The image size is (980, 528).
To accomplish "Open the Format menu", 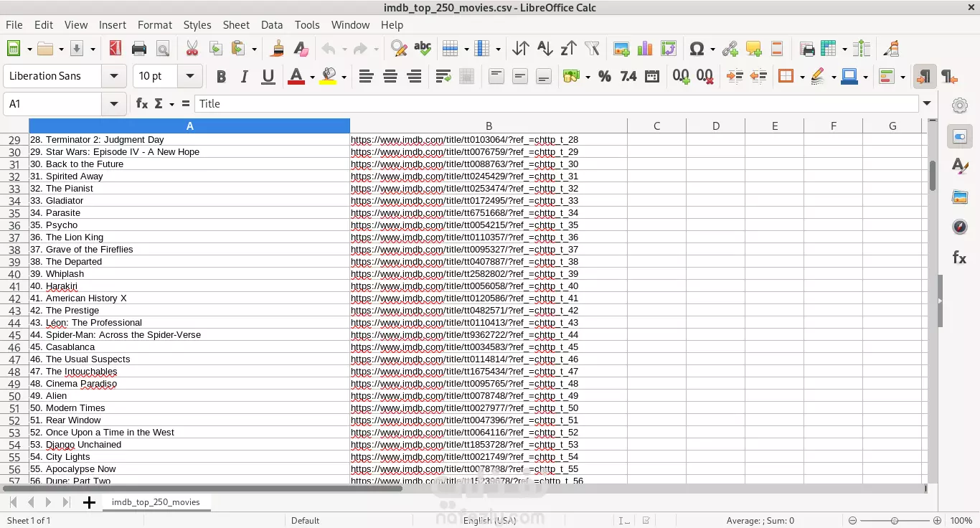I will 155,24.
